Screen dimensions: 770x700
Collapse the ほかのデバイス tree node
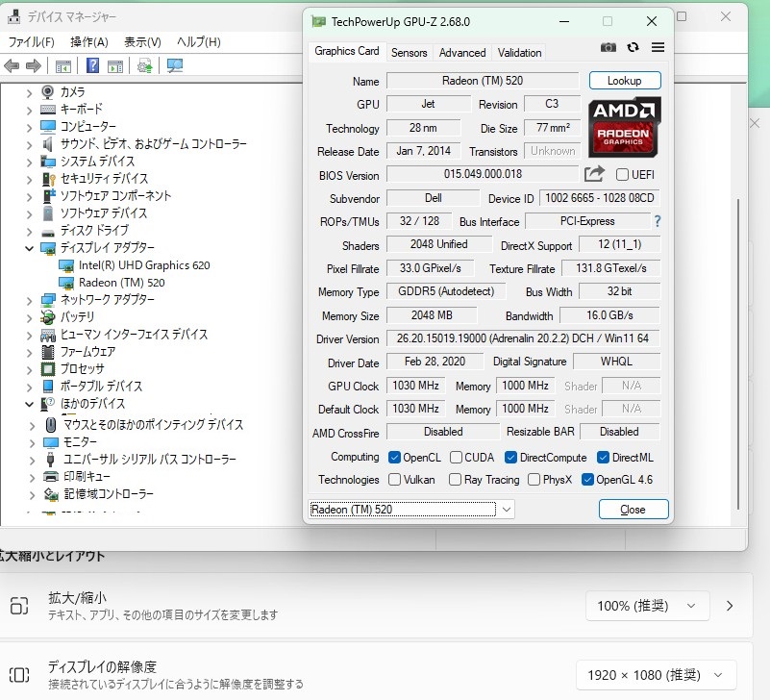tap(29, 404)
